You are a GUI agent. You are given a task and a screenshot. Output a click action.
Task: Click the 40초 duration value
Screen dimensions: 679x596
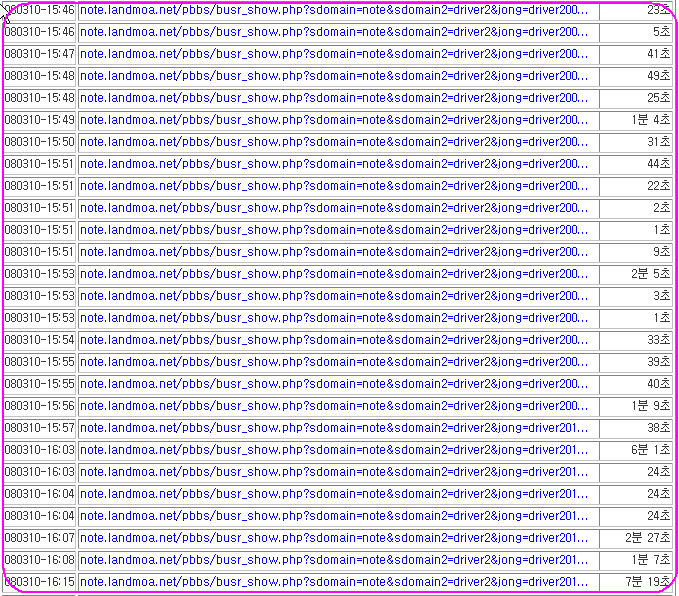click(659, 384)
